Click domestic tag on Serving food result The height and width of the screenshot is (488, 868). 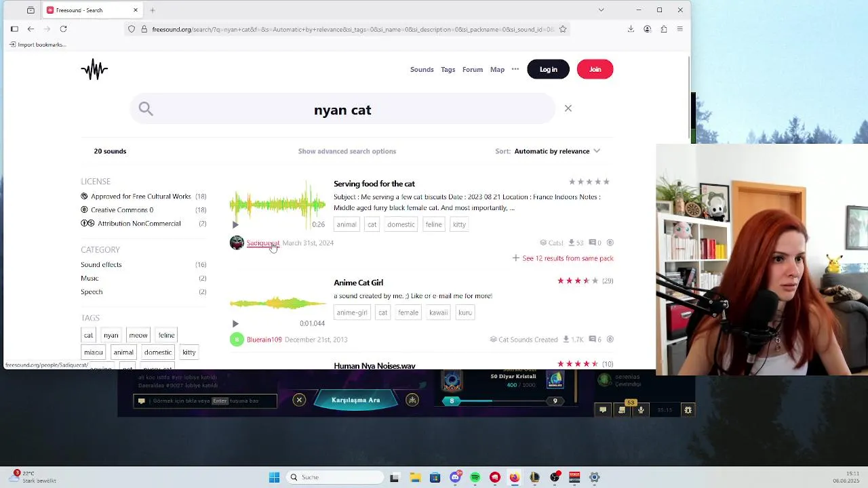401,224
